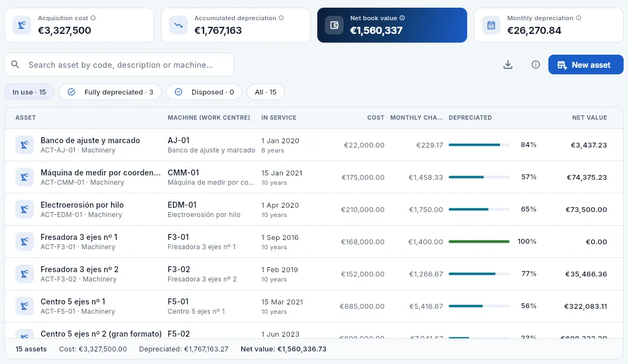Click the 100% depreciation progress bar

[x=479, y=242]
